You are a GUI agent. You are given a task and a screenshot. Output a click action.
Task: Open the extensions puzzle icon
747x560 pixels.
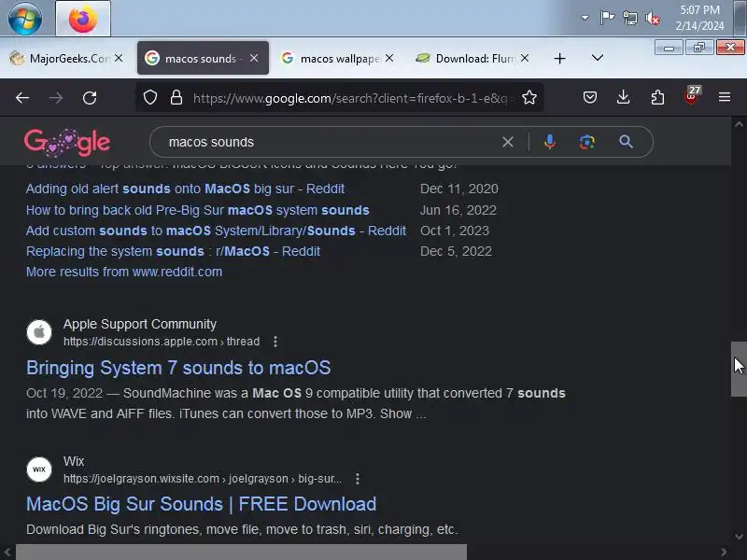657,98
